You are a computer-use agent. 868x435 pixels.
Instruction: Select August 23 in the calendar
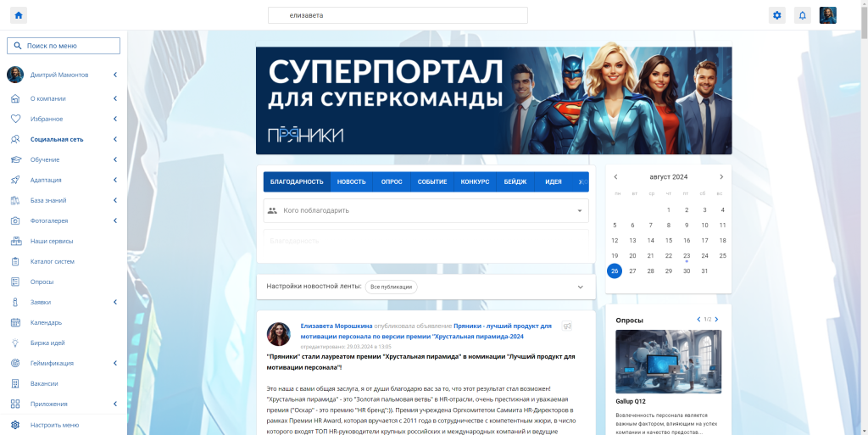tap(687, 255)
